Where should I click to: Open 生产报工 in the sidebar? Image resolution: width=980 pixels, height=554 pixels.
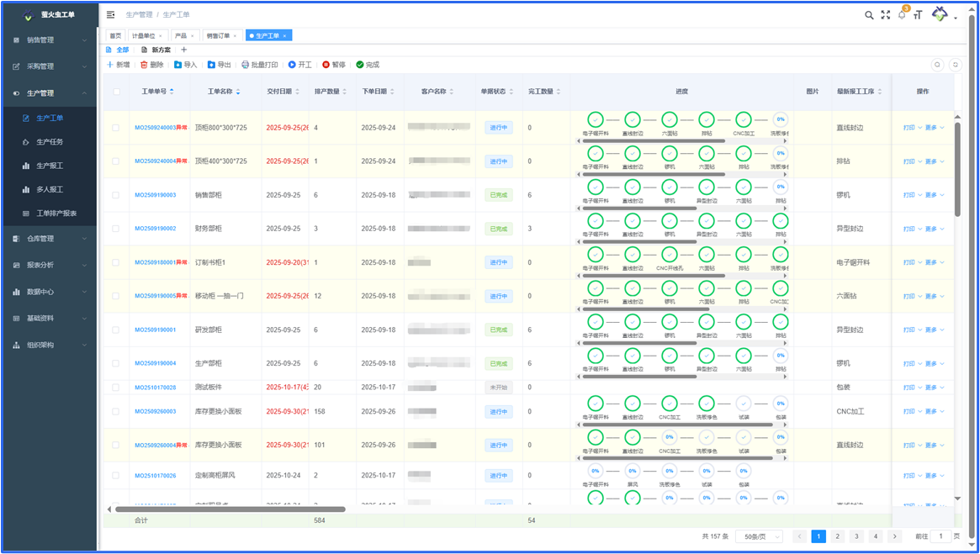click(50, 166)
